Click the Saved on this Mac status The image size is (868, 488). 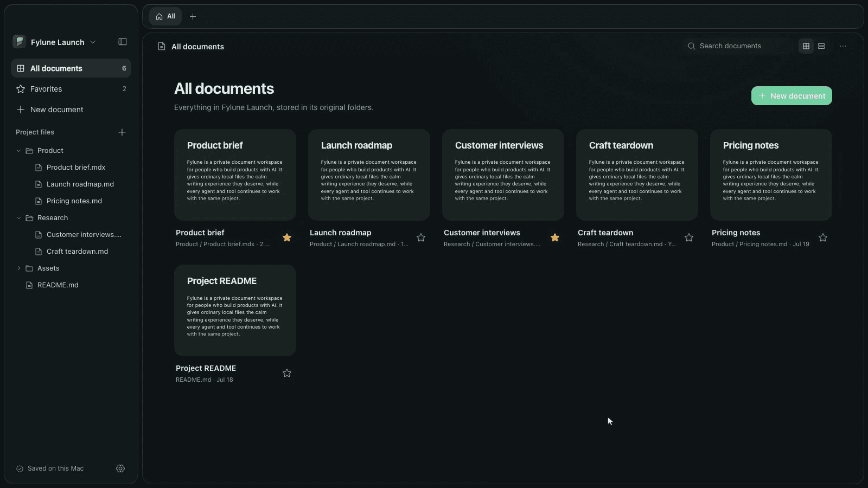click(50, 468)
